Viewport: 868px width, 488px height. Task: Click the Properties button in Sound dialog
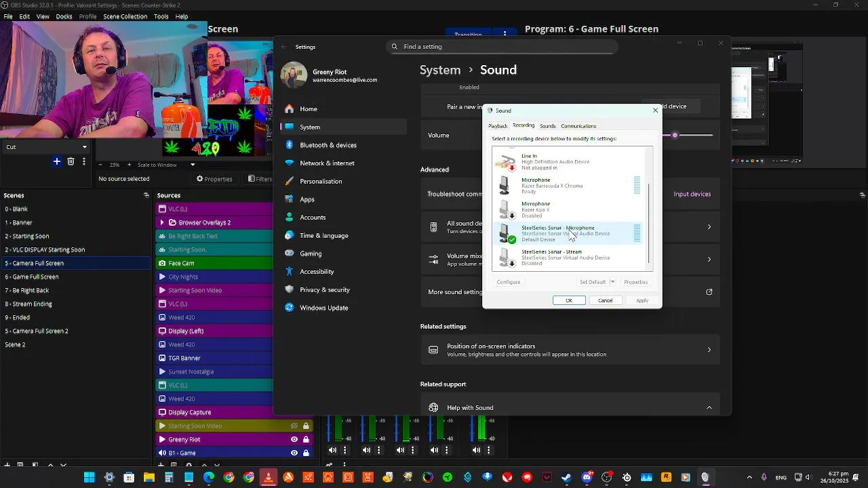(x=636, y=282)
